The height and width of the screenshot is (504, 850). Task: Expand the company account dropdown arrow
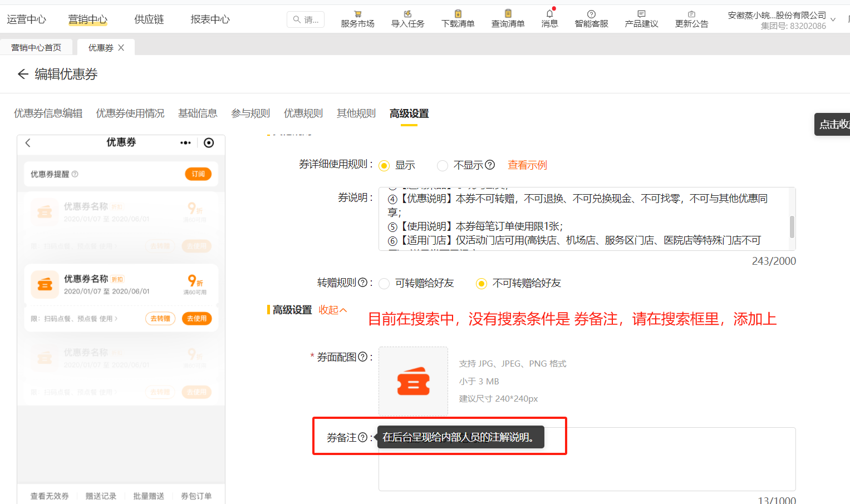pos(833,20)
